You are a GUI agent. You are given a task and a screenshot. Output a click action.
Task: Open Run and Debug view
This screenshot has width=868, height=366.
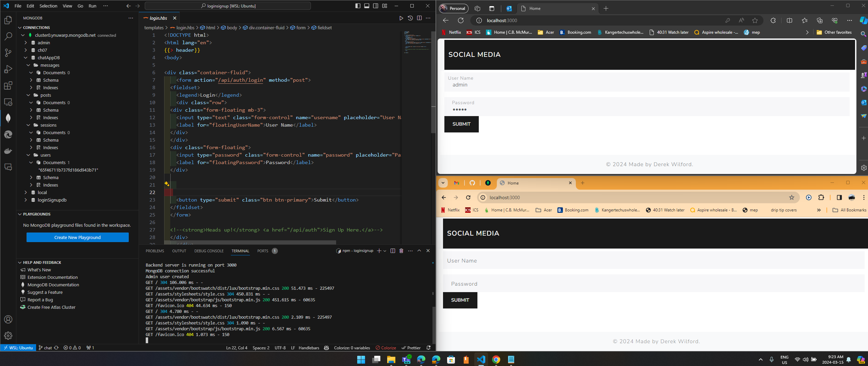(x=8, y=69)
